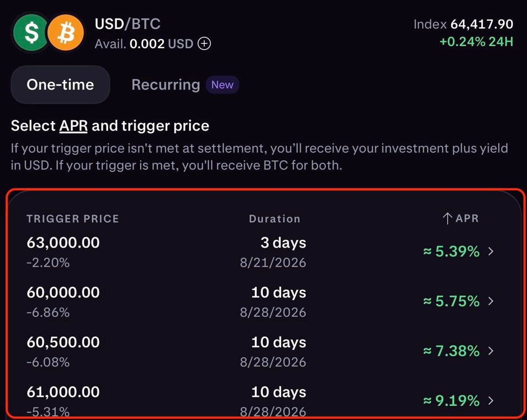Image resolution: width=527 pixels, height=420 pixels.
Task: Click the Duration column header
Action: (274, 219)
